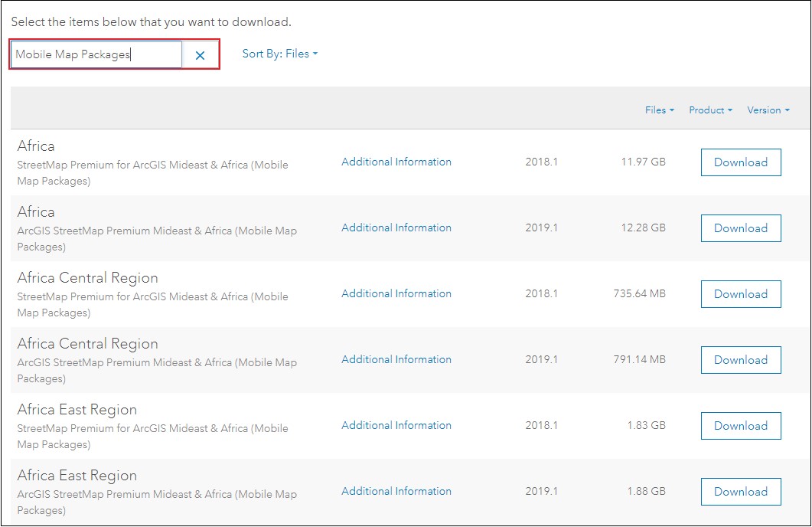
Task: Select the 735.64 MB file size
Action: (x=640, y=293)
